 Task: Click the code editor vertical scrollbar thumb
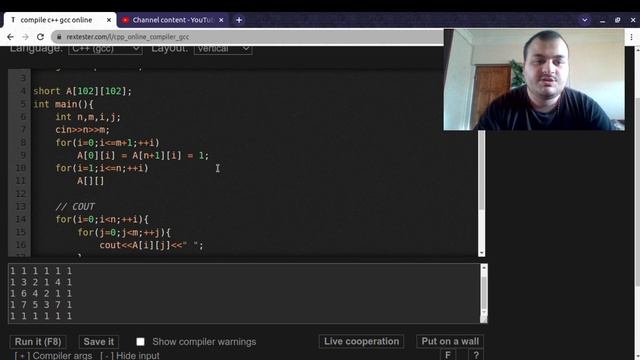(482, 169)
